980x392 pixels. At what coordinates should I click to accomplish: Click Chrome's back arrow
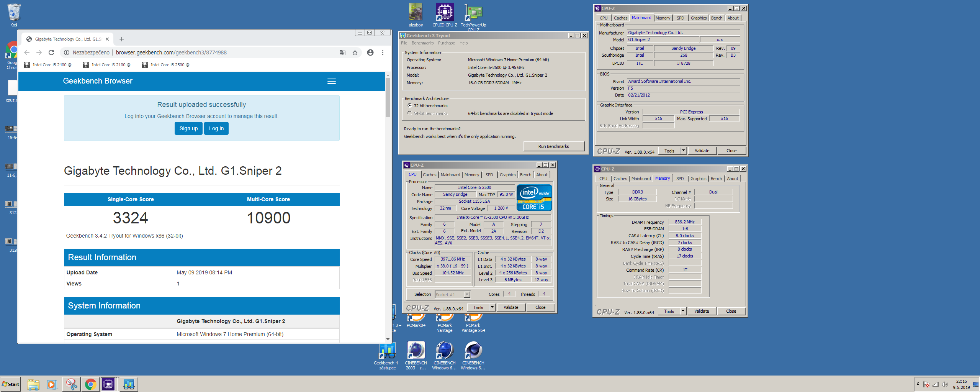27,52
